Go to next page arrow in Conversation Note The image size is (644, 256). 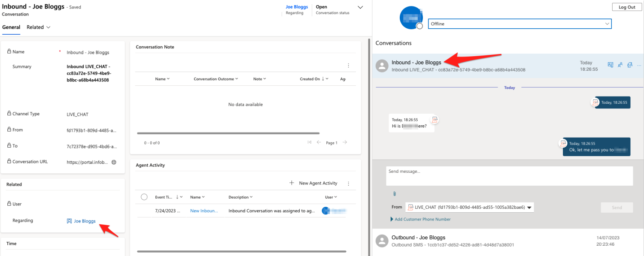coord(345,142)
